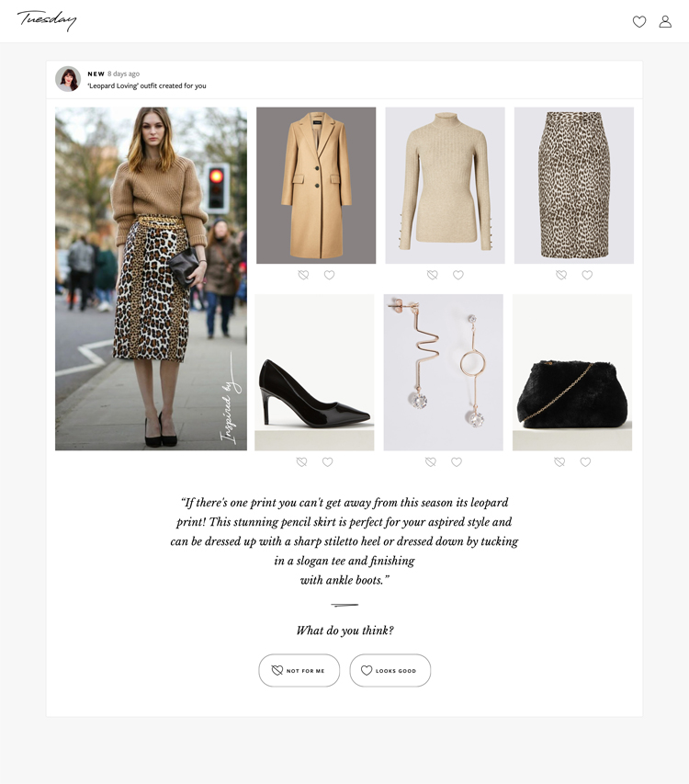The width and height of the screenshot is (689, 784).
Task: Dislike the black patent stiletto heel
Action: pyautogui.click(x=301, y=462)
